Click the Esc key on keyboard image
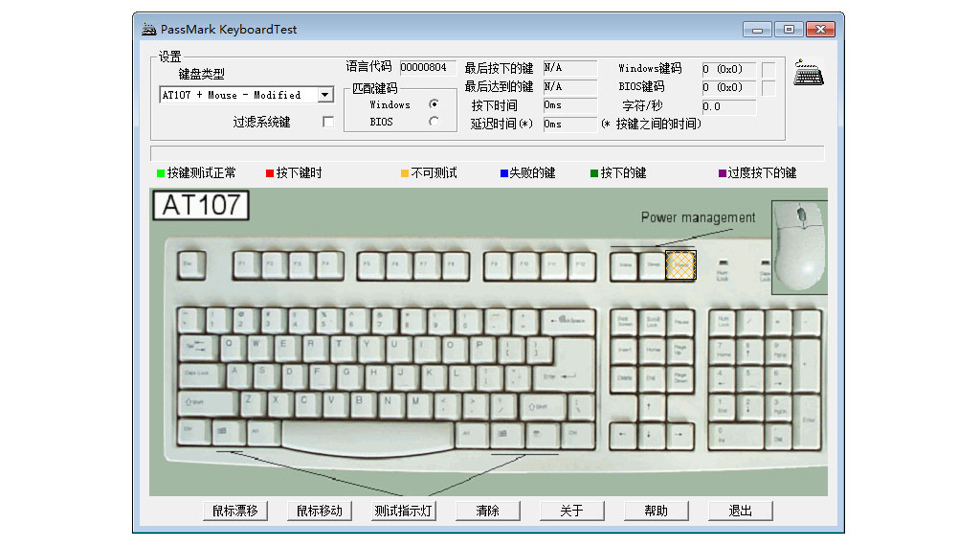This screenshot has height=546, width=980. 191,265
